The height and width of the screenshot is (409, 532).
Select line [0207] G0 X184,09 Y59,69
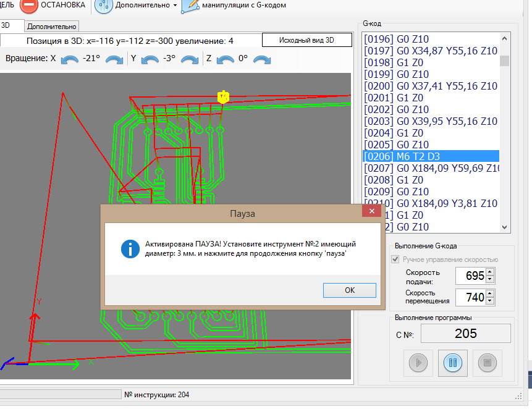point(431,168)
